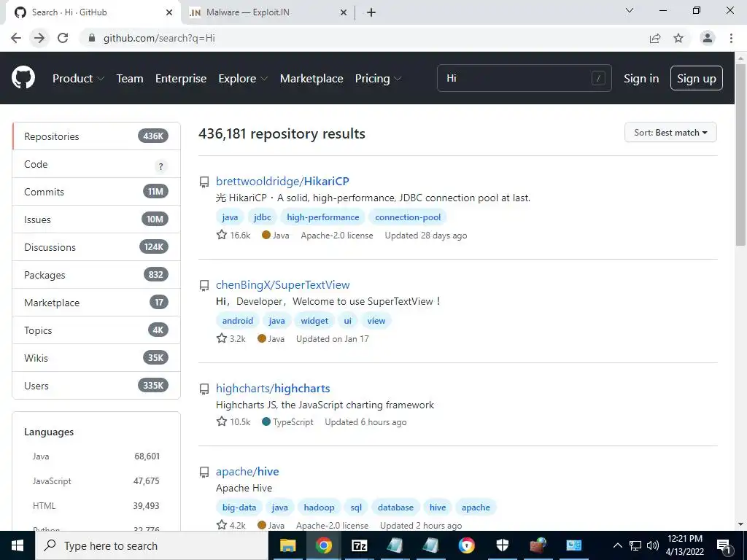Open File Explorer from the taskbar
The width and height of the screenshot is (747, 560).
coord(287,545)
